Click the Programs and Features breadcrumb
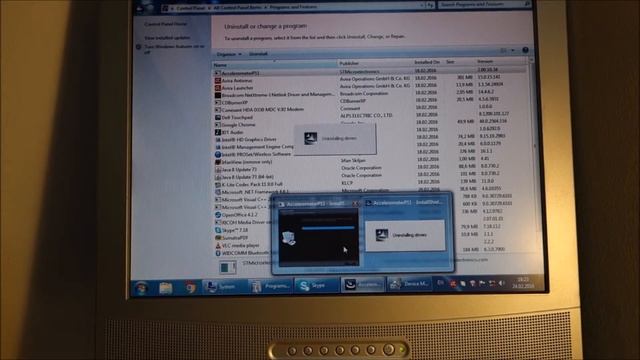Viewport: 640px width, 360px height. point(293,7)
